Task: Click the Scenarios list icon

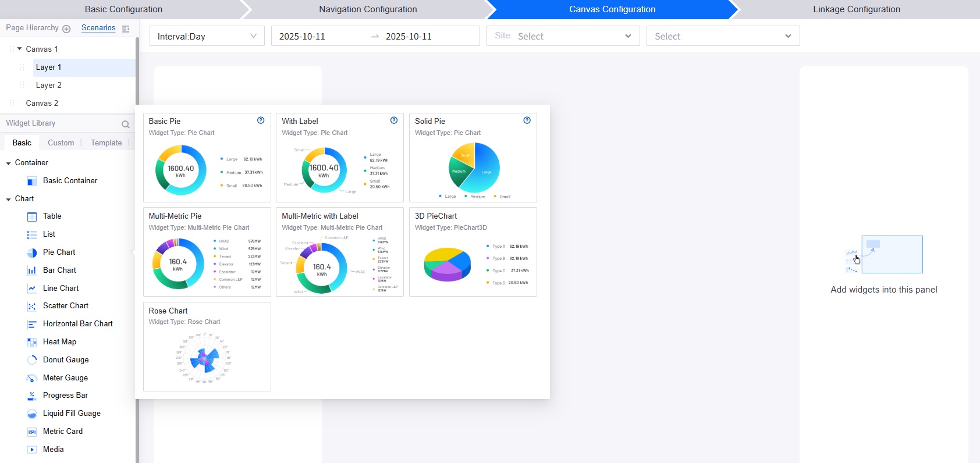Action: (x=126, y=29)
